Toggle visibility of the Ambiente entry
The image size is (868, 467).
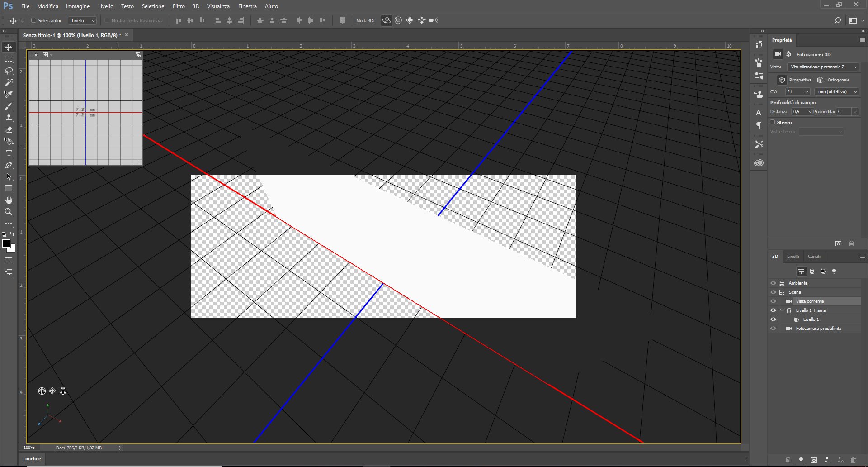click(x=773, y=283)
